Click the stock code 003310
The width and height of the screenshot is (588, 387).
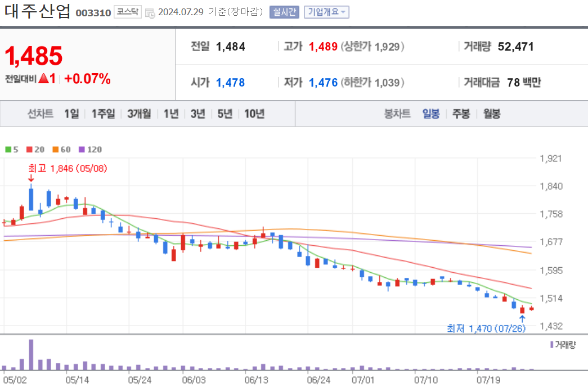click(x=93, y=13)
